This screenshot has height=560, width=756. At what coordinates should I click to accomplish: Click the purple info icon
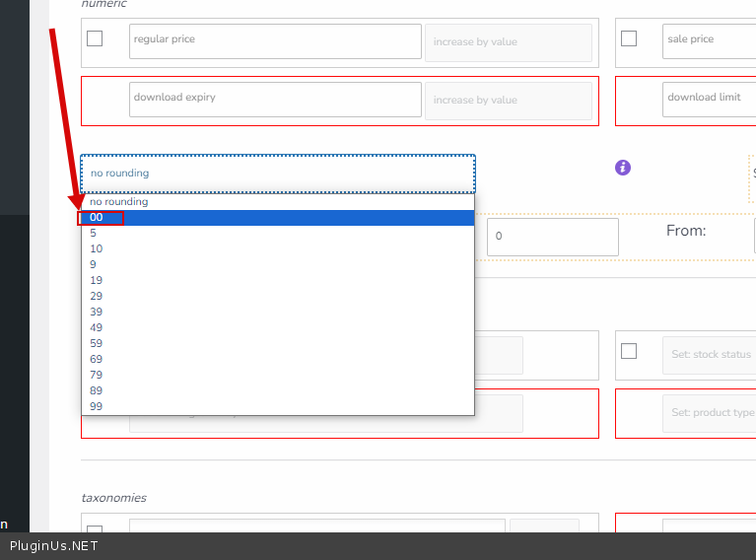[623, 168]
